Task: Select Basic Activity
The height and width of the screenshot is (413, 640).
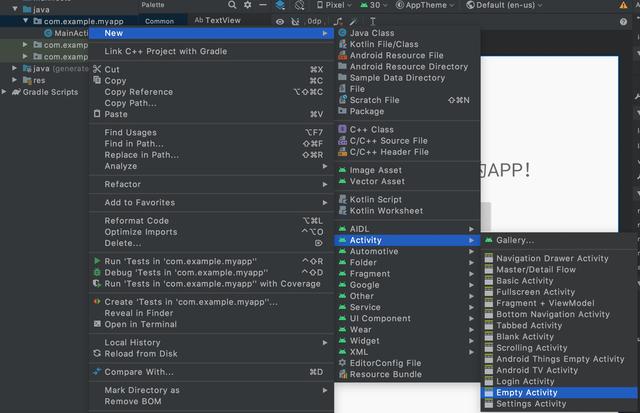Action: [559, 281]
